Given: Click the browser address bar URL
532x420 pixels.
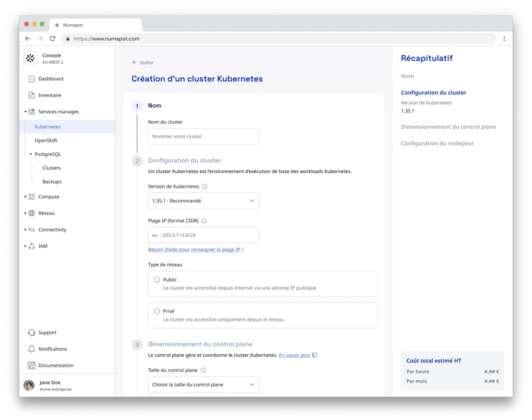Looking at the screenshot, I should coord(107,38).
